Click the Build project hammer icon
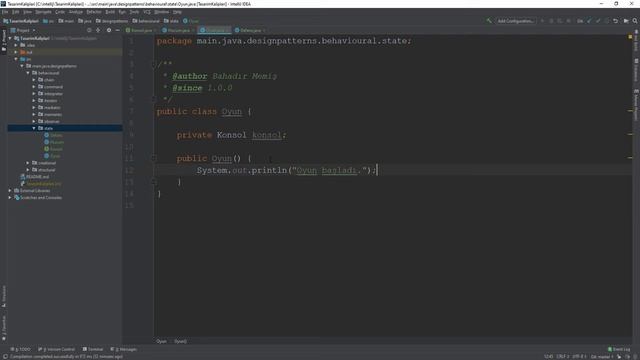 [489, 20]
